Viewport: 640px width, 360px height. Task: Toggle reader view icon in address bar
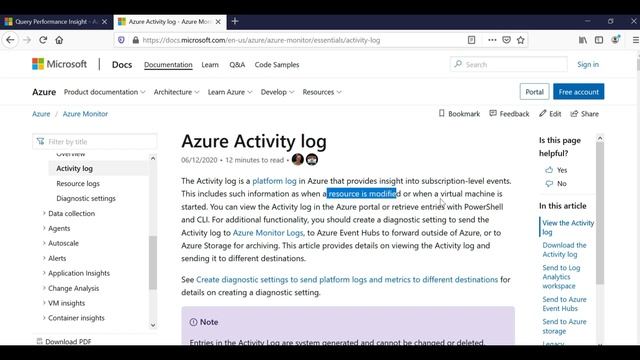point(471,40)
